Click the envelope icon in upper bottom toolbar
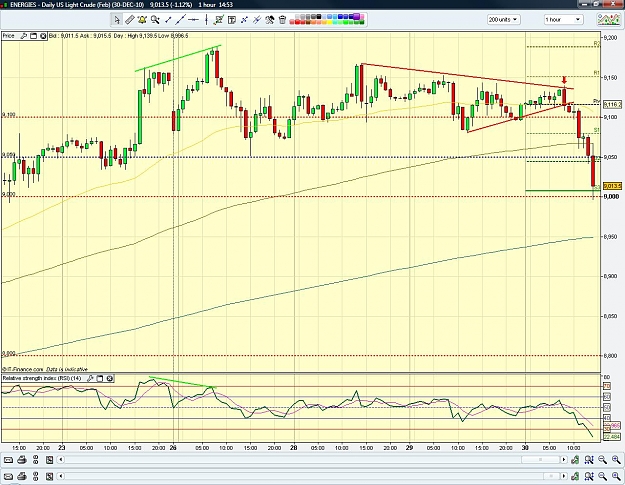The width and height of the screenshot is (625, 485). click(x=8, y=460)
